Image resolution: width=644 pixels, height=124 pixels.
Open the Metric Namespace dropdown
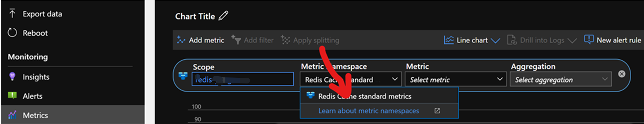coord(351,79)
